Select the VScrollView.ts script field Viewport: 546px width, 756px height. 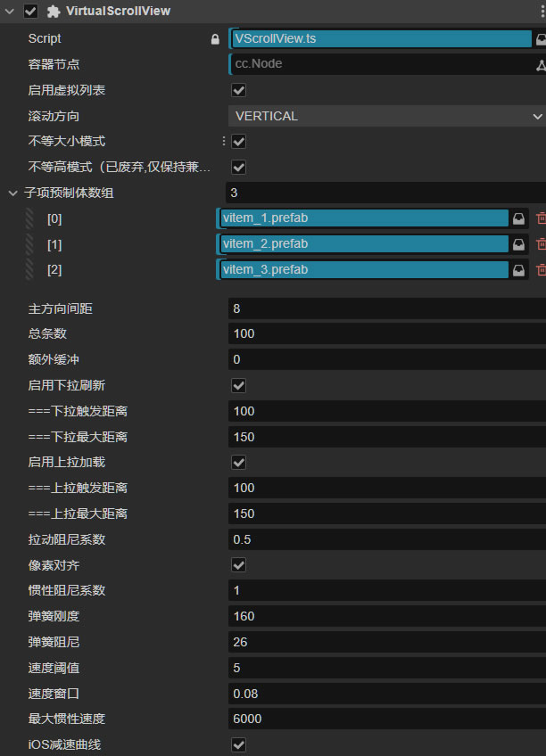click(x=381, y=38)
